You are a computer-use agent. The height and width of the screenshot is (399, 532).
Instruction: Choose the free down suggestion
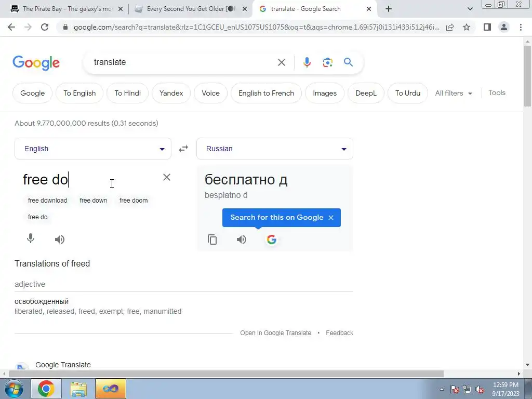(x=94, y=201)
